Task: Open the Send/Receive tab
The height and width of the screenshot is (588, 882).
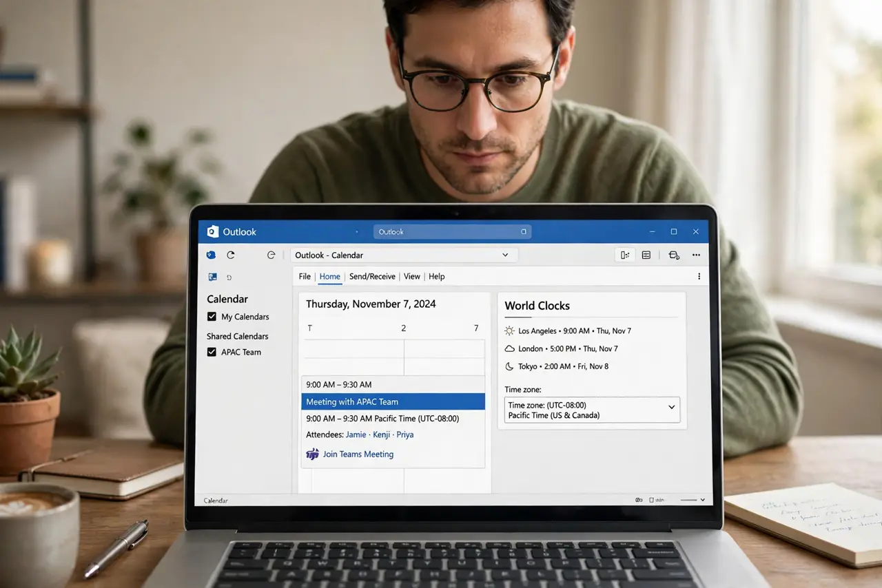Action: click(372, 277)
